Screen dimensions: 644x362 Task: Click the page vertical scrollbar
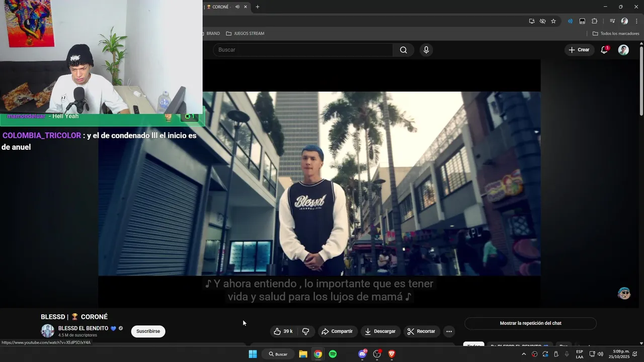click(641, 80)
